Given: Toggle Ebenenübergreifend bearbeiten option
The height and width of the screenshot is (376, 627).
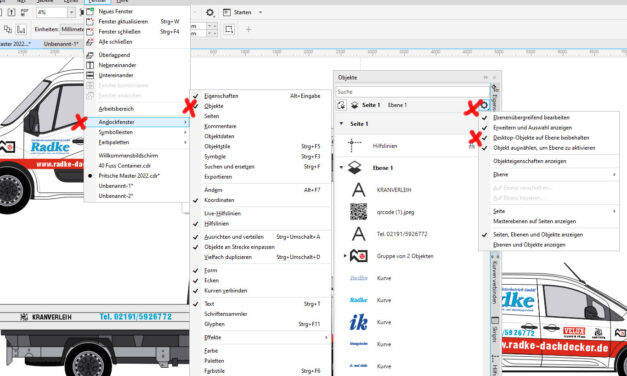Looking at the screenshot, I should tap(531, 118).
